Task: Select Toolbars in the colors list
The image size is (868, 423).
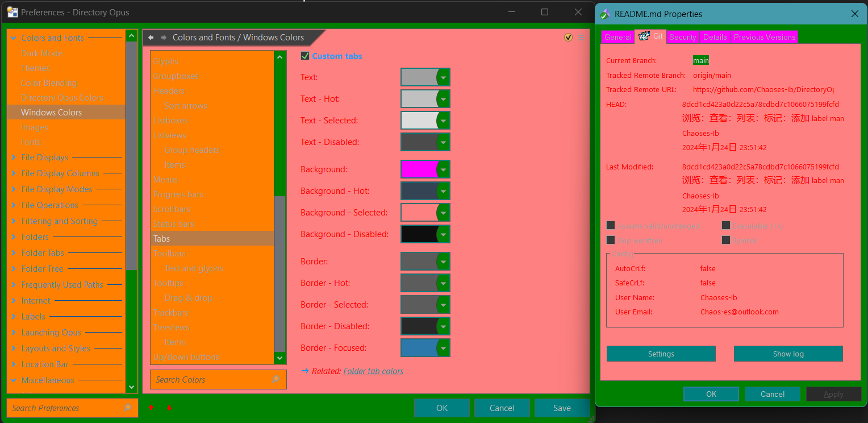Action: (169, 254)
